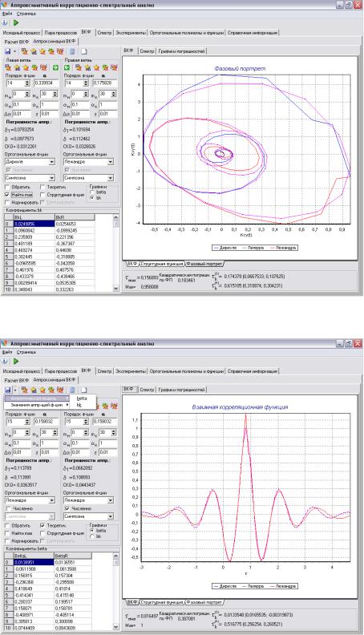Uncheck Теоретич. checkbox in bottom window
The width and height of the screenshot is (364, 635).
(x=42, y=526)
